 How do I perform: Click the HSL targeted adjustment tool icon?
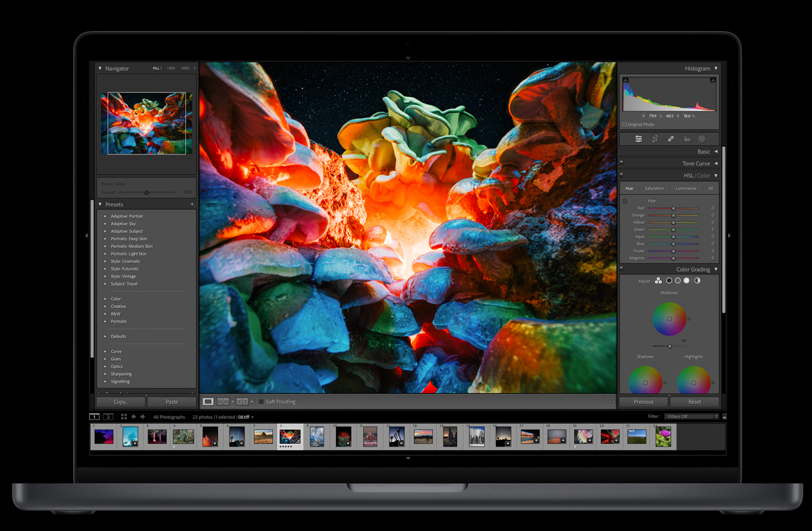[625, 201]
